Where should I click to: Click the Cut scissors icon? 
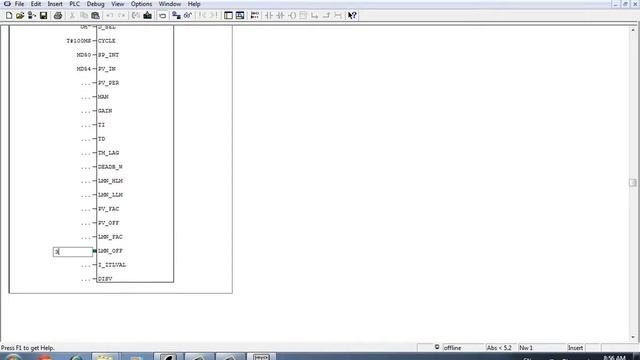pyautogui.click(x=72, y=16)
